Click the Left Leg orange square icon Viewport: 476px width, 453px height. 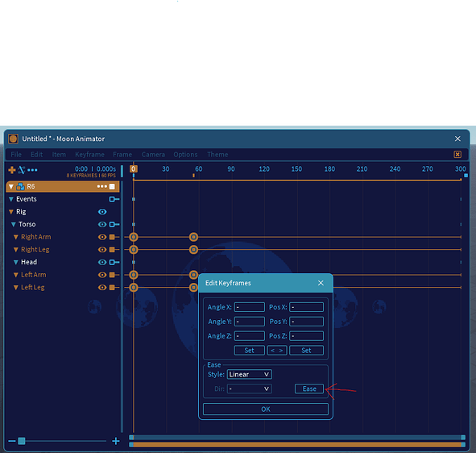coord(112,287)
